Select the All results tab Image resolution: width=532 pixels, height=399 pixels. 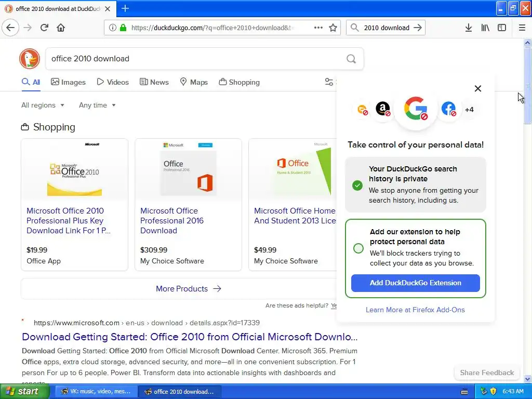tap(31, 82)
